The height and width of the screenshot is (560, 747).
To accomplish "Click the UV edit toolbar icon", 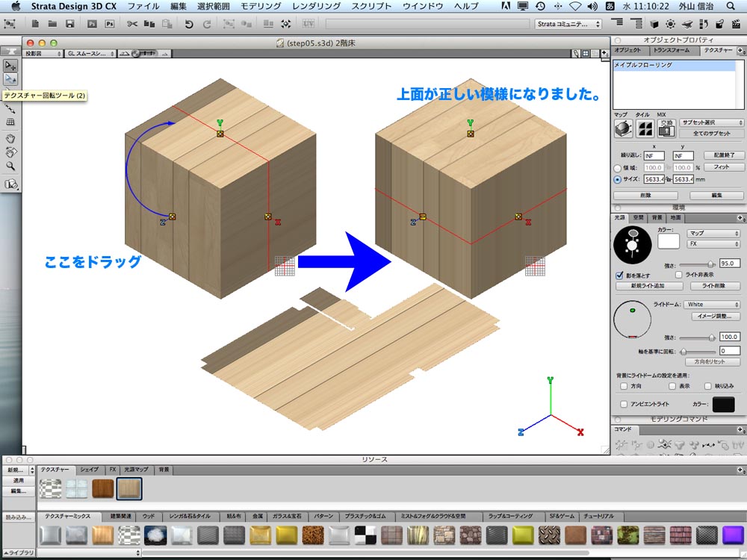I will [x=309, y=23].
